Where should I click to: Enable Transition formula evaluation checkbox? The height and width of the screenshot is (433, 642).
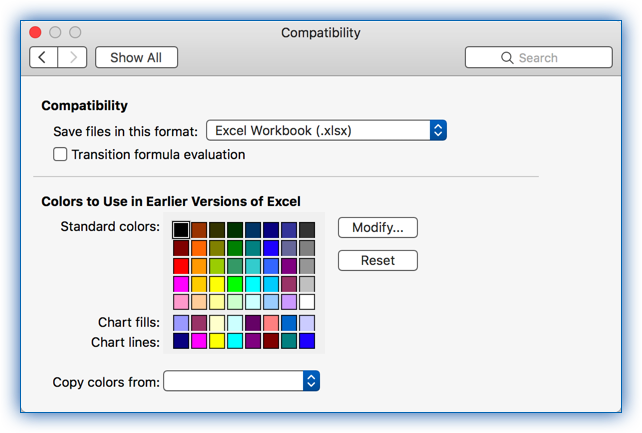pyautogui.click(x=60, y=154)
